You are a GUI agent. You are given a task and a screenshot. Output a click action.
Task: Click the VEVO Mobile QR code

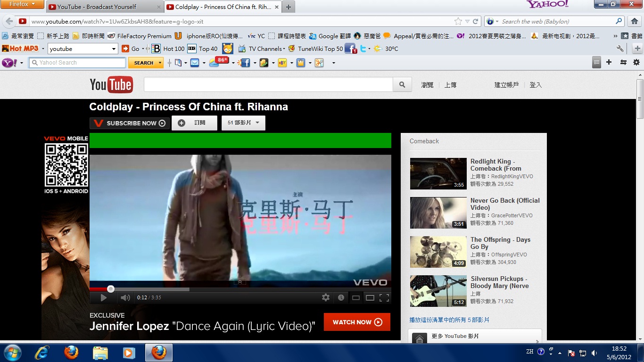[x=66, y=165]
